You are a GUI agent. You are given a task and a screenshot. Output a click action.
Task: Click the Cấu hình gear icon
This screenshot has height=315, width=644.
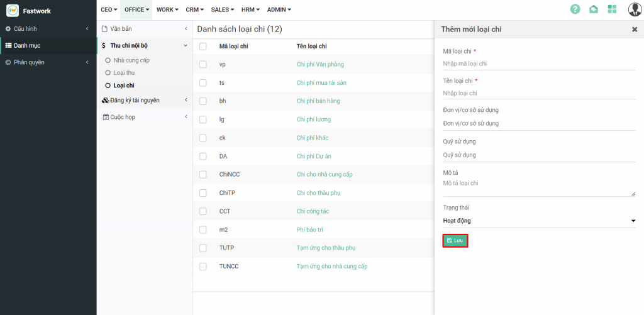8,29
